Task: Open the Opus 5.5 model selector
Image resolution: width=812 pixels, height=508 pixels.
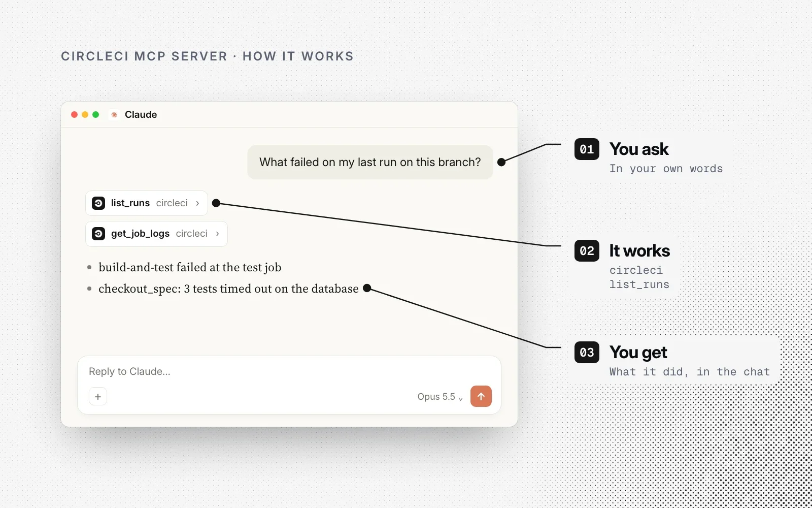Action: pos(440,397)
